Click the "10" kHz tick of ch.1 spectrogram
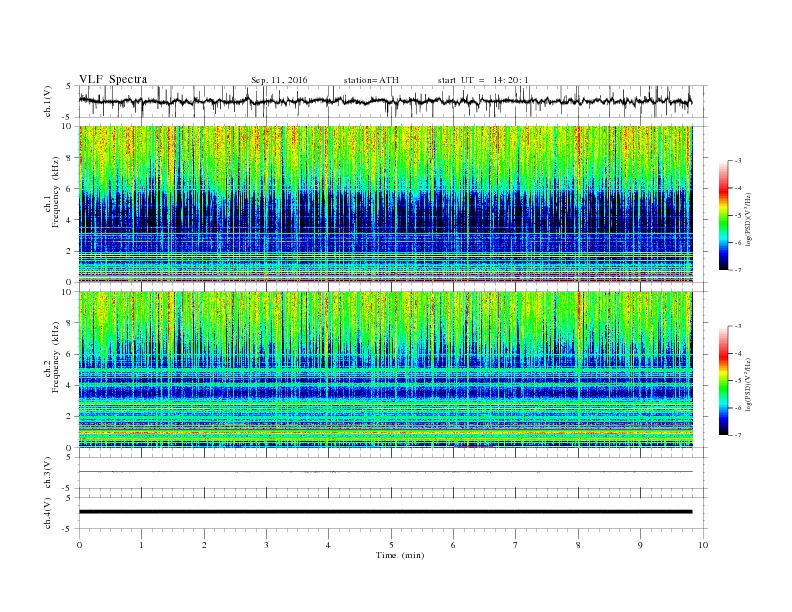The height and width of the screenshot is (612, 792). (69, 126)
